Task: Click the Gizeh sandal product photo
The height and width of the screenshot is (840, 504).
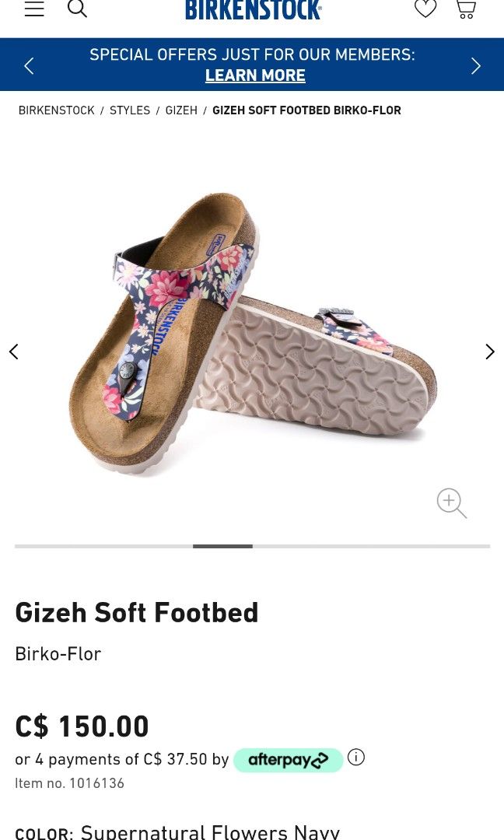Action: tap(253, 334)
